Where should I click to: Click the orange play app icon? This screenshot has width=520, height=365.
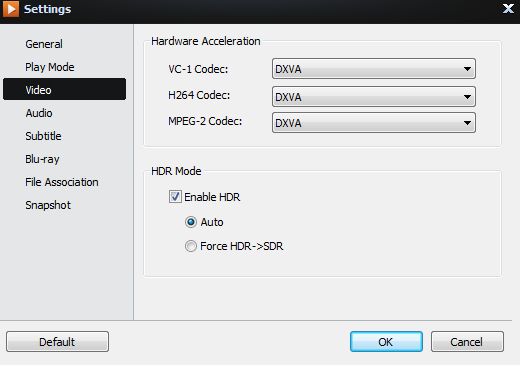11,9
